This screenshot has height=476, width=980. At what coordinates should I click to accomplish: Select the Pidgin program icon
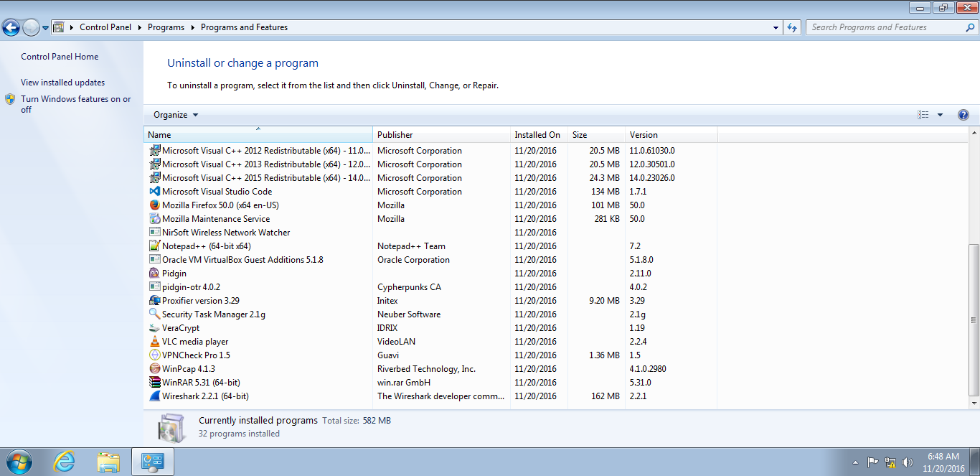pos(154,274)
